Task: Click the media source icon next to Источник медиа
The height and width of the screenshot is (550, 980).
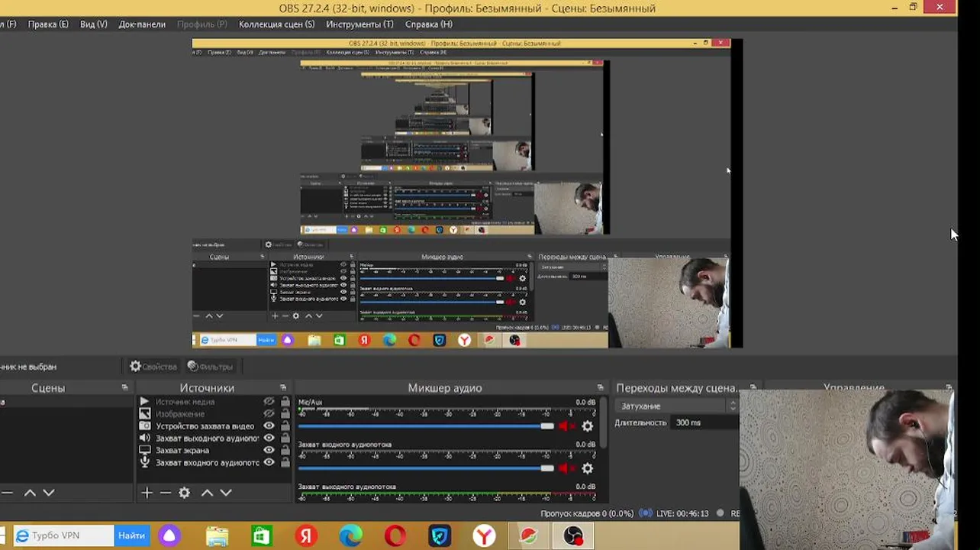Action: [144, 402]
